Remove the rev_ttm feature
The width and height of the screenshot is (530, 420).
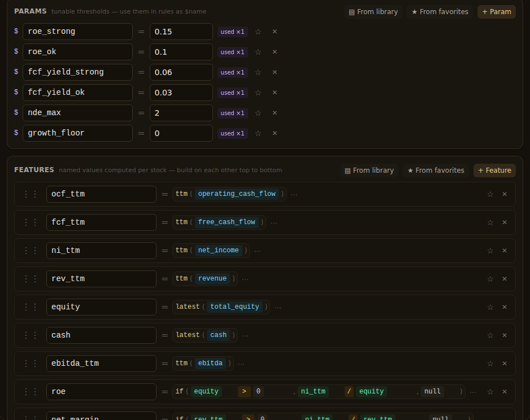pyautogui.click(x=505, y=279)
